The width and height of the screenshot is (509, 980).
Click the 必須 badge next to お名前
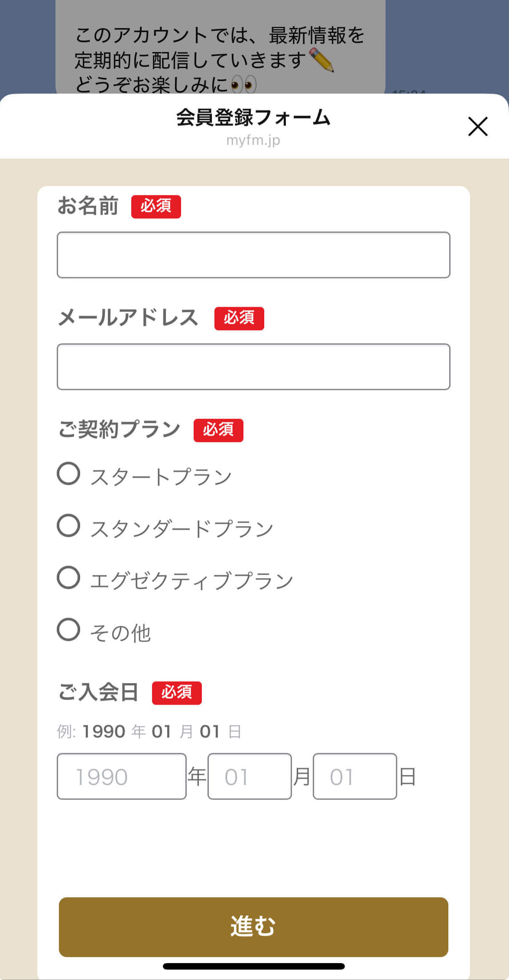tap(156, 206)
